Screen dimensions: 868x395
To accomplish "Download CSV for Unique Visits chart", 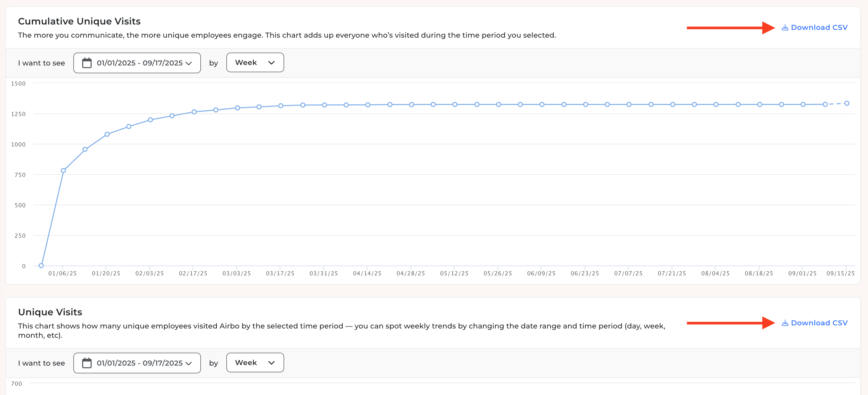I will (x=814, y=323).
